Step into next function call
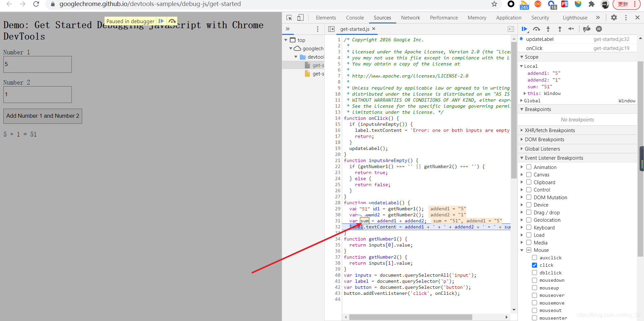Image resolution: width=644 pixels, height=321 pixels. tap(548, 29)
